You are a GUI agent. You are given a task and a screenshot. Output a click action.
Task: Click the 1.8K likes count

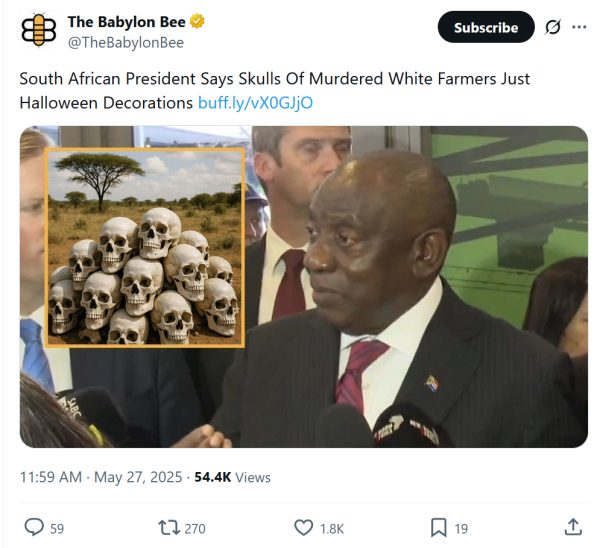332,528
